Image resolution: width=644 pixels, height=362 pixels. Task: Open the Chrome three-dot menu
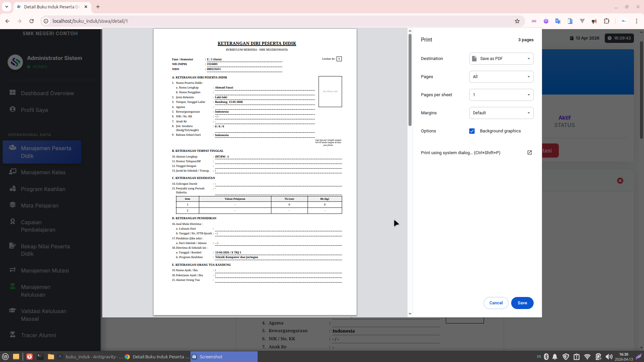[x=636, y=21]
